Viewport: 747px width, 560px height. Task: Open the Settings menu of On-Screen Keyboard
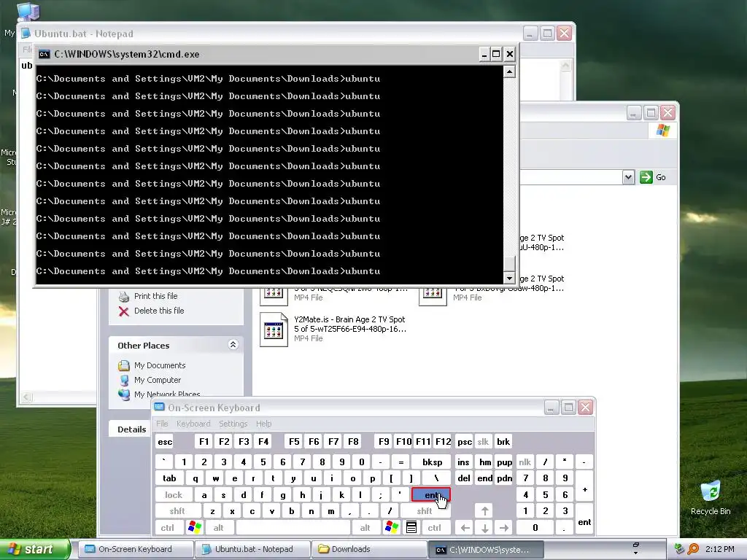[x=233, y=424]
